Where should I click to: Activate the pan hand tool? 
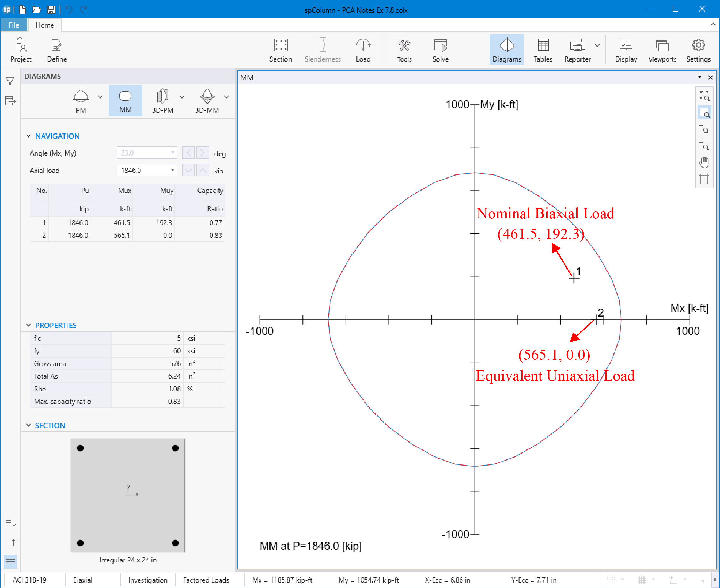(x=704, y=162)
